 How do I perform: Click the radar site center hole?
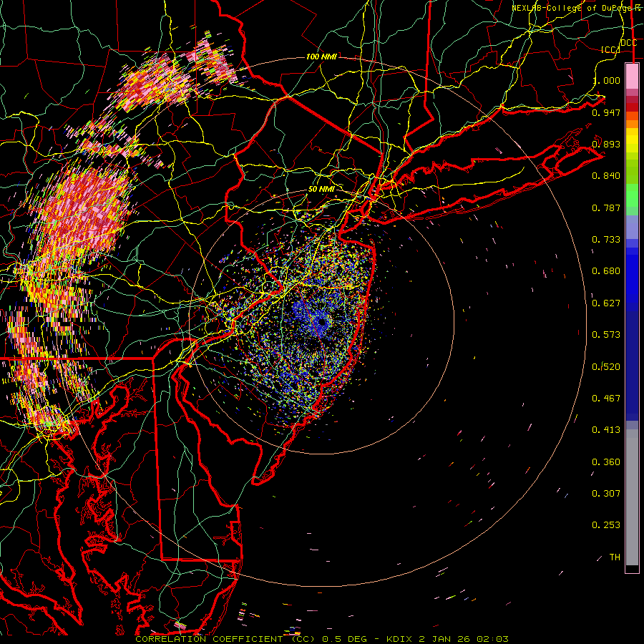(321, 323)
